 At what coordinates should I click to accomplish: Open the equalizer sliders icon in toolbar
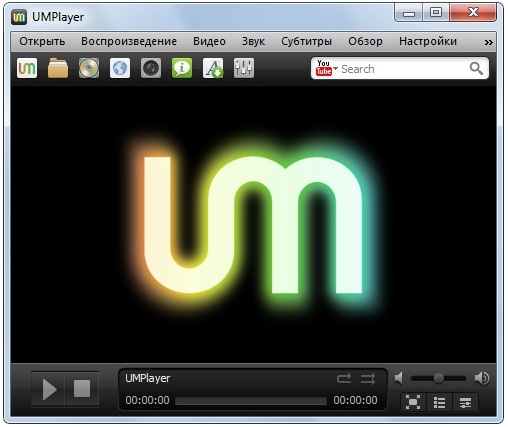point(244,68)
